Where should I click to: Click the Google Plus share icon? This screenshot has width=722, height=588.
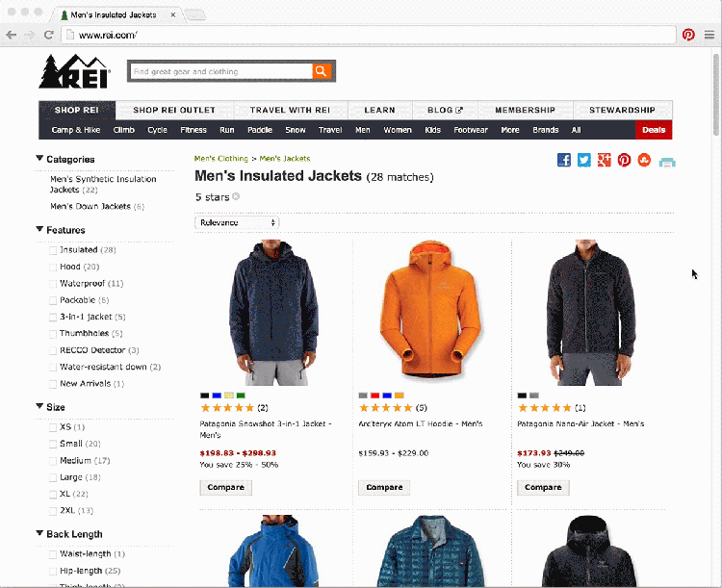coord(605,160)
